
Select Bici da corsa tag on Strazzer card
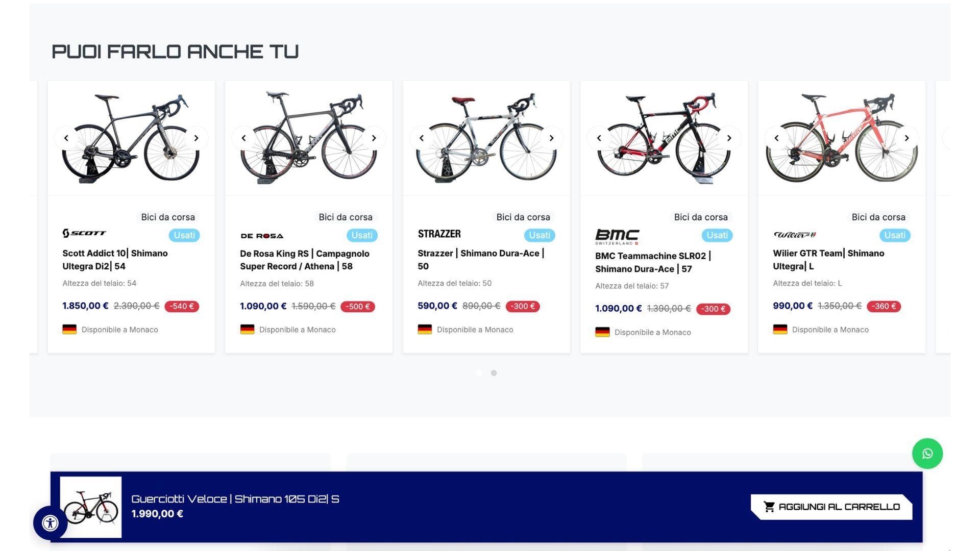pos(523,217)
